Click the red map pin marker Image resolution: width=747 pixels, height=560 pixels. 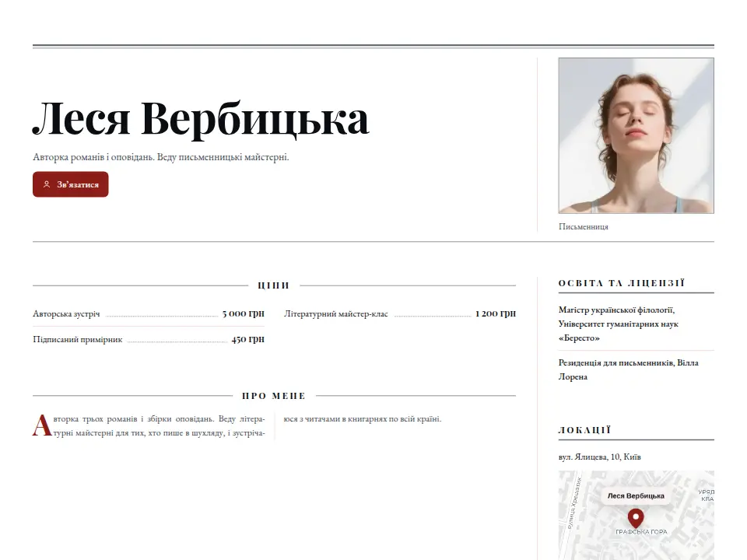tap(636, 518)
